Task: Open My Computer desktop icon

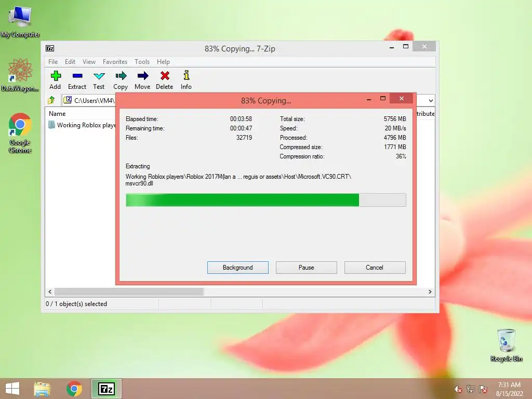Action: click(20, 21)
